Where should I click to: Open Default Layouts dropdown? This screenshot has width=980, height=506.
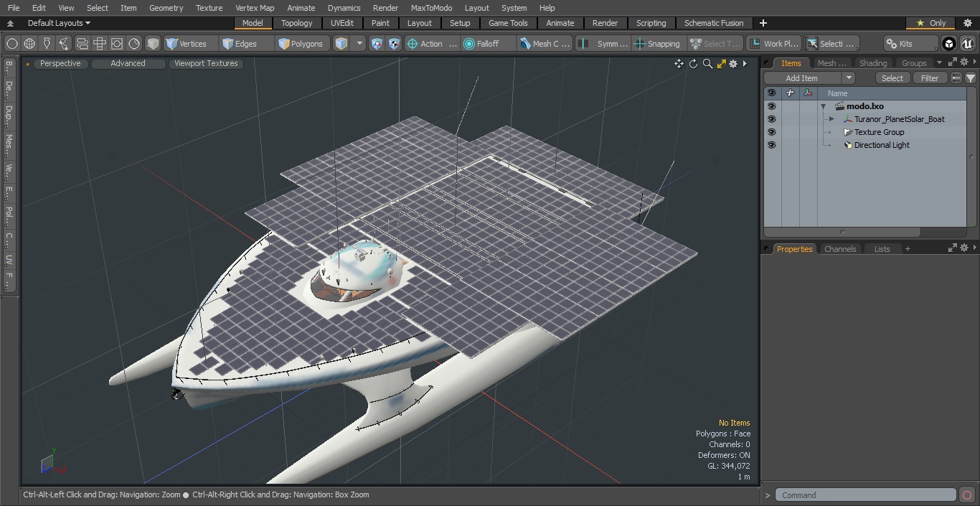pos(59,23)
